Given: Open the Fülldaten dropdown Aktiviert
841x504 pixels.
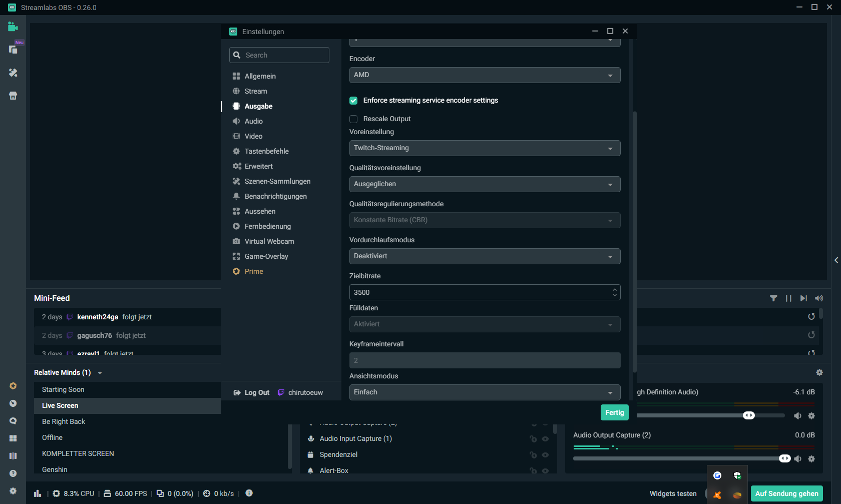Looking at the screenshot, I should click(485, 324).
